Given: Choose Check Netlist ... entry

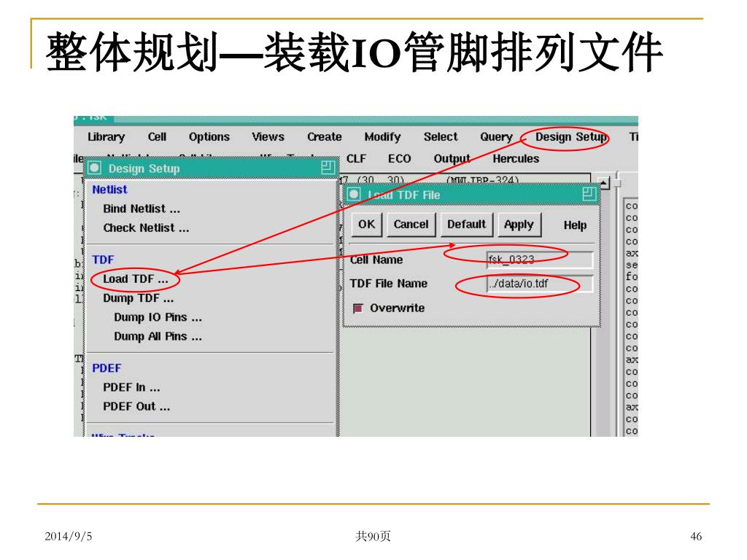Looking at the screenshot, I should click(x=146, y=228).
